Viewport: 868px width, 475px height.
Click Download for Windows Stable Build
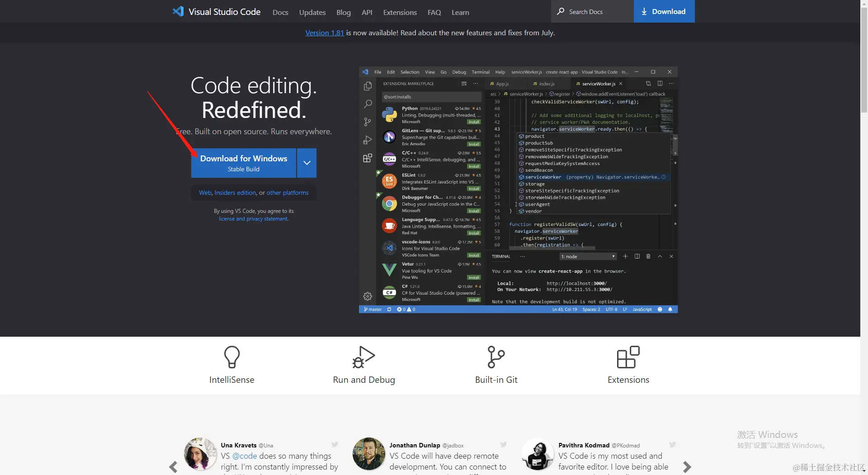click(244, 163)
